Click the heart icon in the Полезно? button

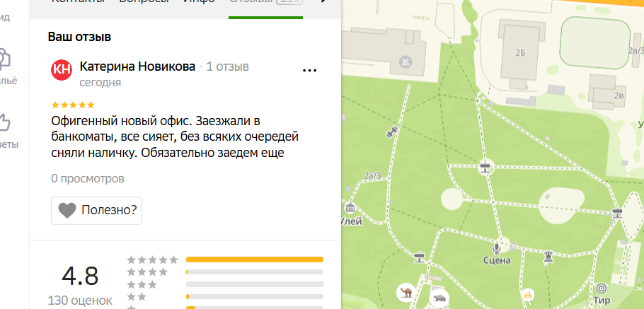coord(67,211)
